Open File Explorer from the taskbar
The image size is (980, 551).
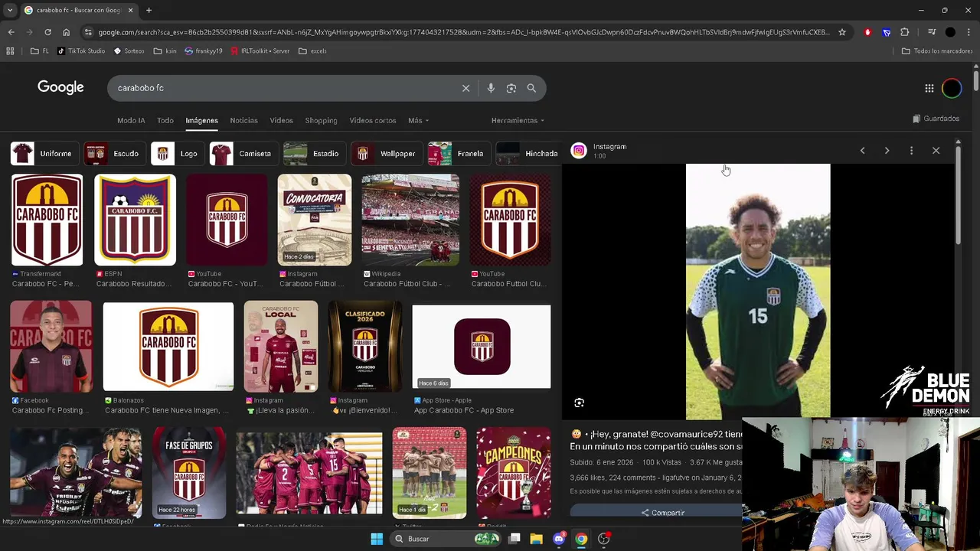click(x=537, y=539)
